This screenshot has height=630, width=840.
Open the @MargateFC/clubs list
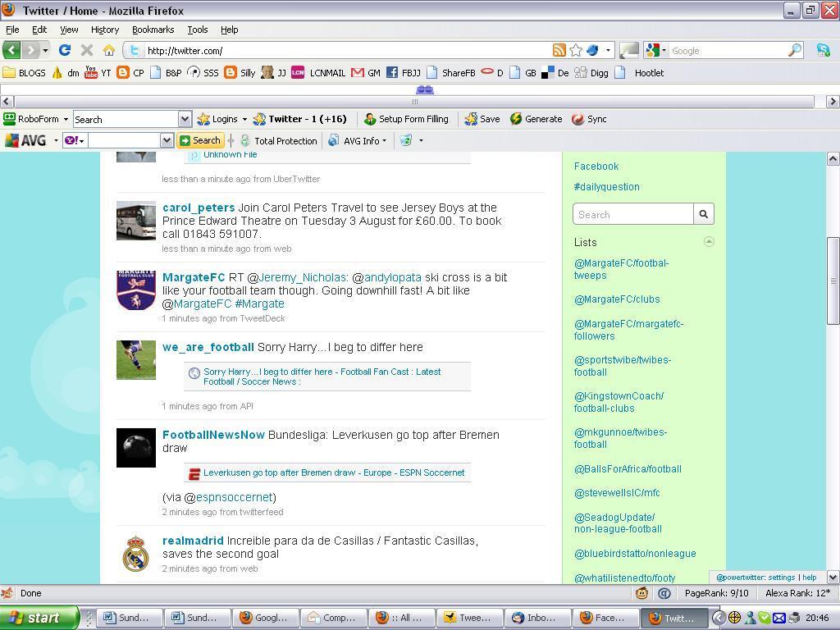(617, 299)
